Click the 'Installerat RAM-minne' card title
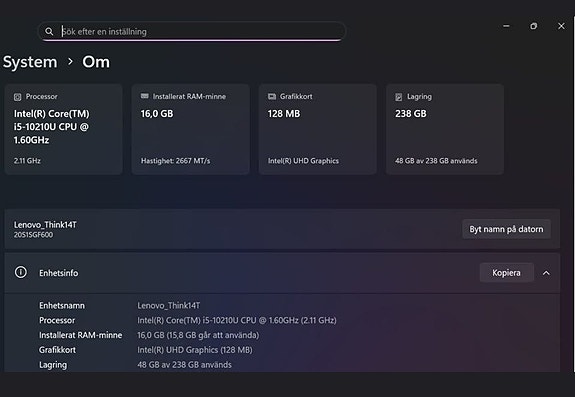 [x=189, y=96]
